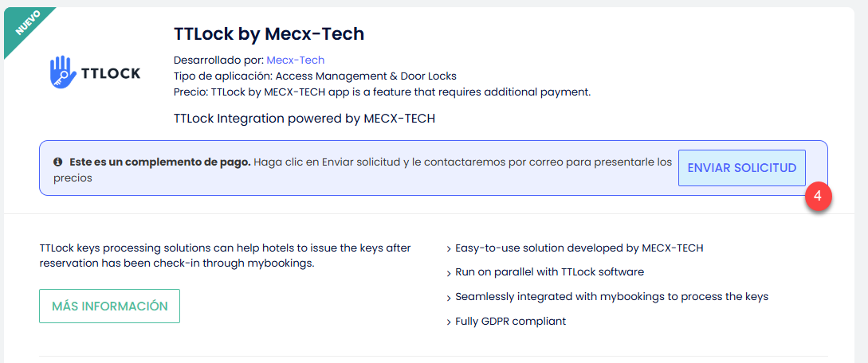Click the chevron beside Easy-to-use solution

click(449, 248)
